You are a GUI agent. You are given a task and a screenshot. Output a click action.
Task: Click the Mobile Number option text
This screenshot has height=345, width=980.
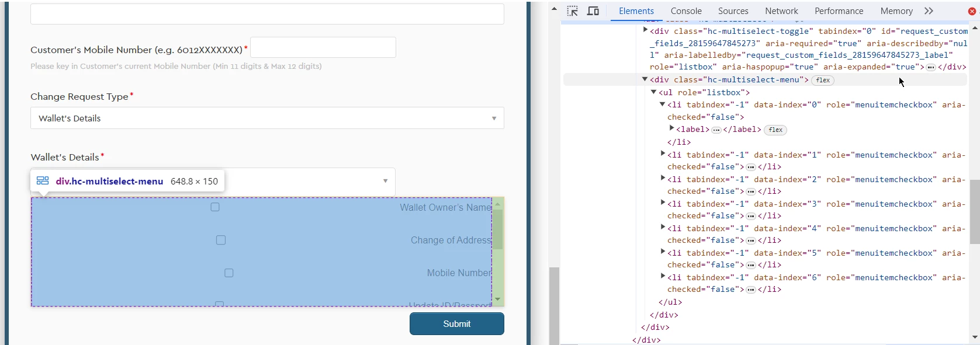point(459,273)
